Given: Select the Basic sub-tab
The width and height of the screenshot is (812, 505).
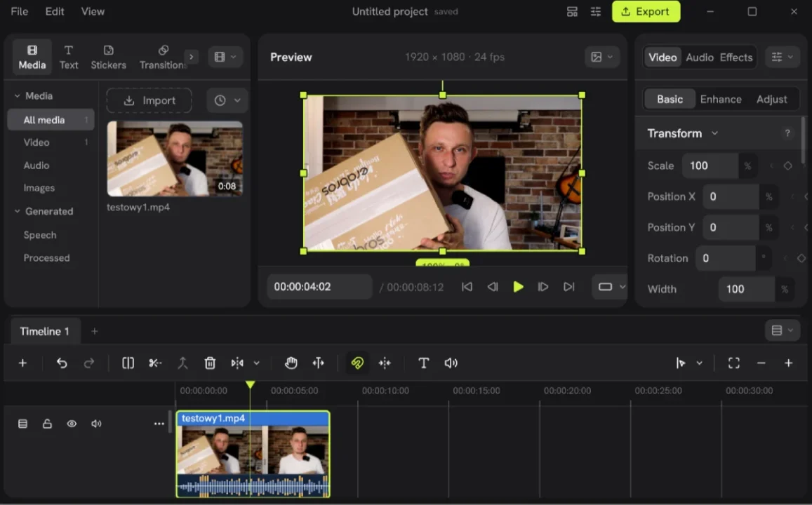Looking at the screenshot, I should pyautogui.click(x=670, y=99).
